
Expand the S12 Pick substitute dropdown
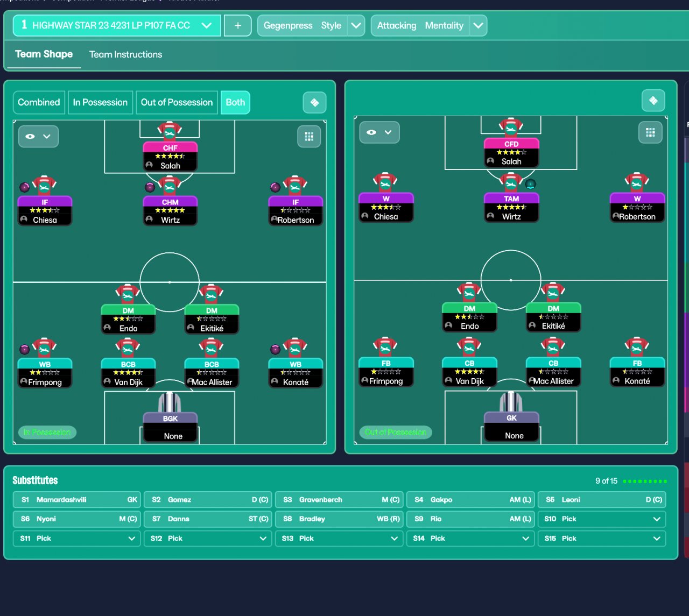(x=208, y=539)
